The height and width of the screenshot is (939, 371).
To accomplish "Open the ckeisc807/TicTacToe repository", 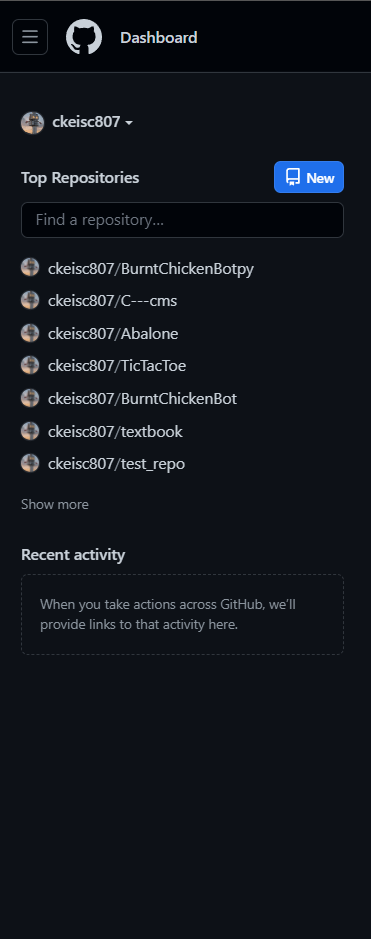I will [x=117, y=366].
